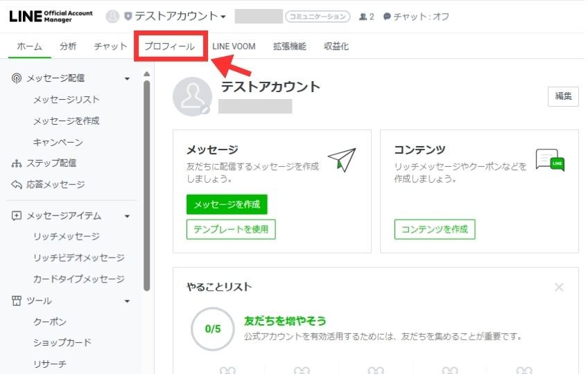Image resolution: width=588 pixels, height=374 pixels.
Task: Open ステップ配信 in the sidebar
Action: (x=51, y=163)
